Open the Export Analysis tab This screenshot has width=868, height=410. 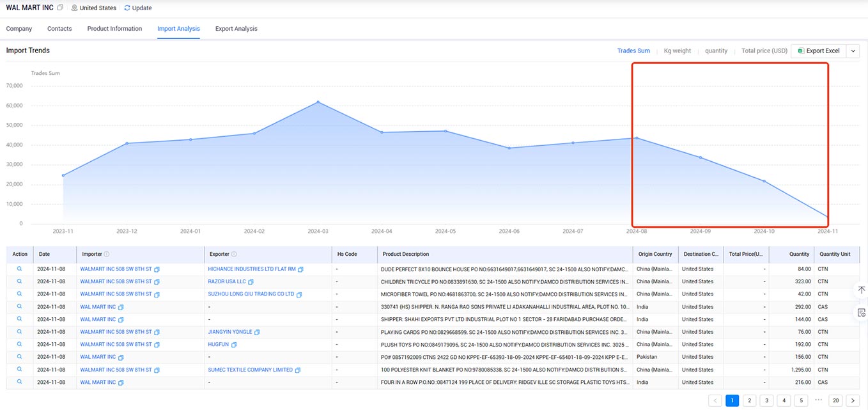pyautogui.click(x=236, y=29)
